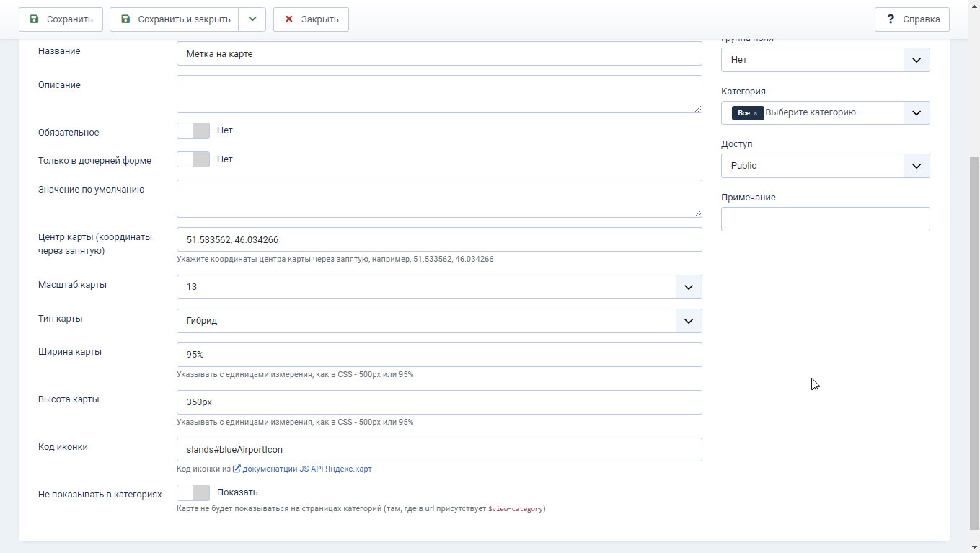Click the 'Код иконки' icon code field
The height and width of the screenshot is (553, 980).
[x=438, y=450]
